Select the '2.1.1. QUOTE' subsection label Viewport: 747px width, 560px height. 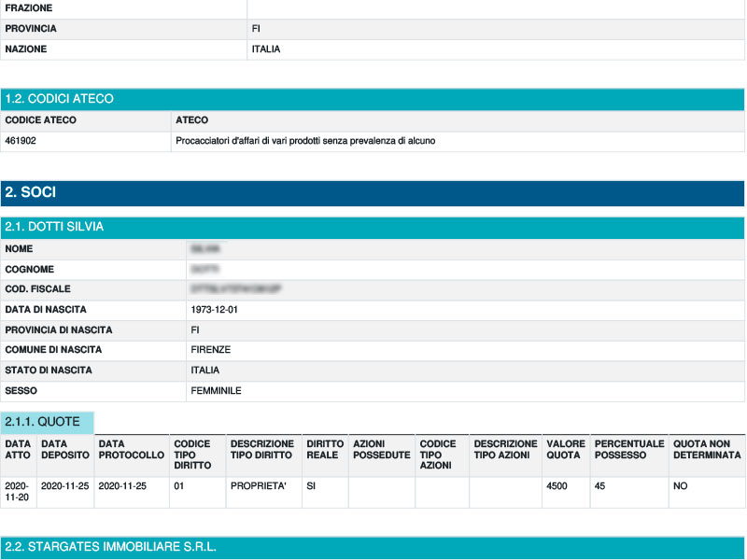coord(45,422)
